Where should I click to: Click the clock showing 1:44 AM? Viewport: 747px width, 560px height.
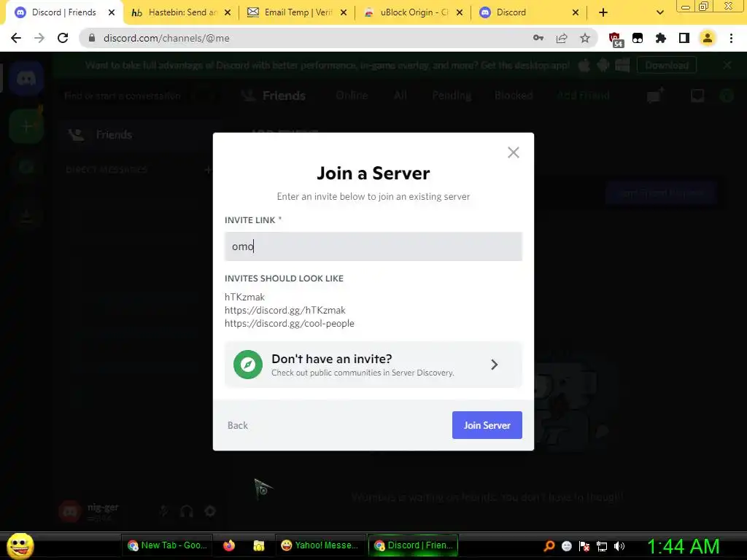click(x=683, y=545)
